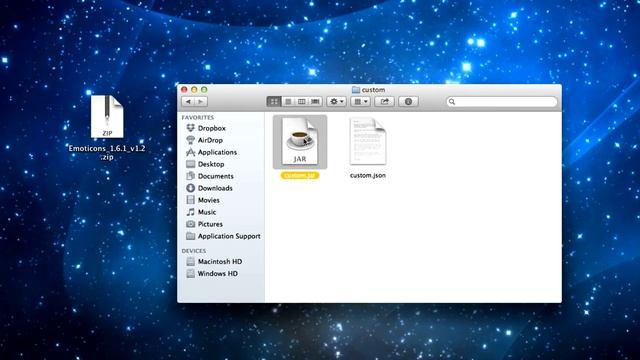Click into the Finder search field
The width and height of the screenshot is (640, 360).
tap(502, 102)
